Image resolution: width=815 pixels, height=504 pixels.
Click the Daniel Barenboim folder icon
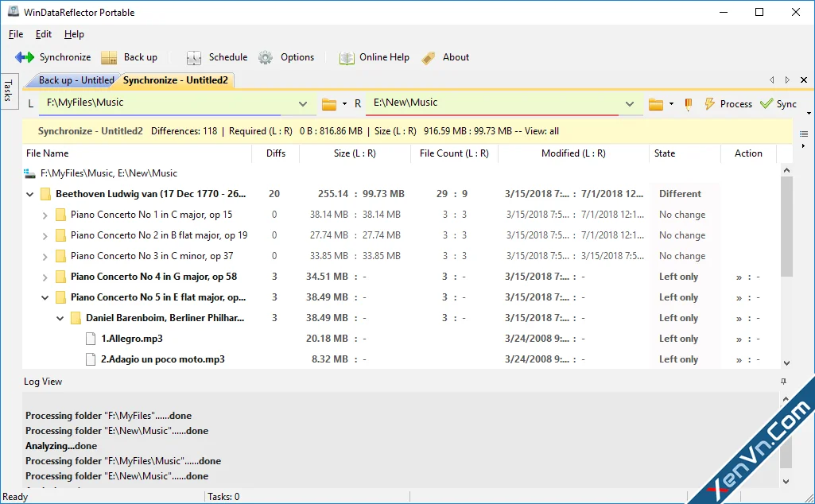(x=76, y=318)
